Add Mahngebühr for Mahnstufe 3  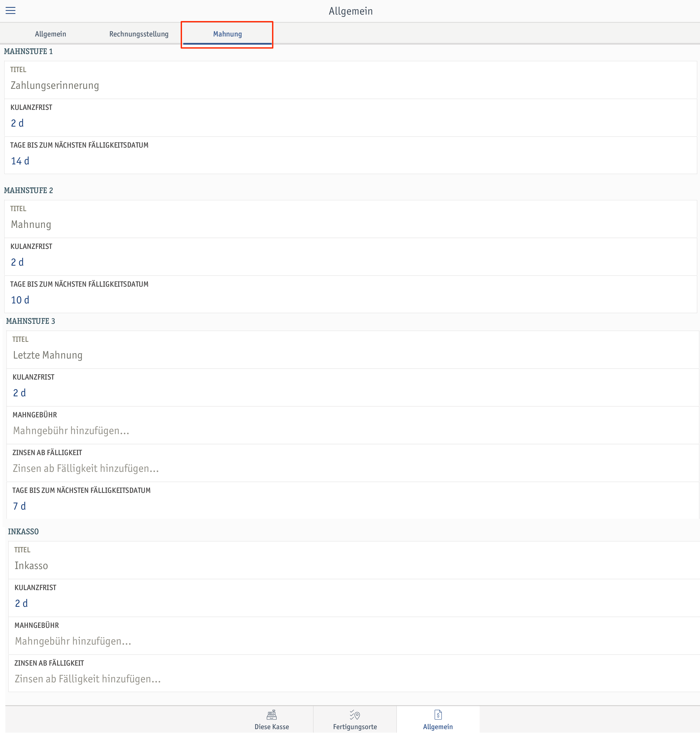[x=353, y=425]
